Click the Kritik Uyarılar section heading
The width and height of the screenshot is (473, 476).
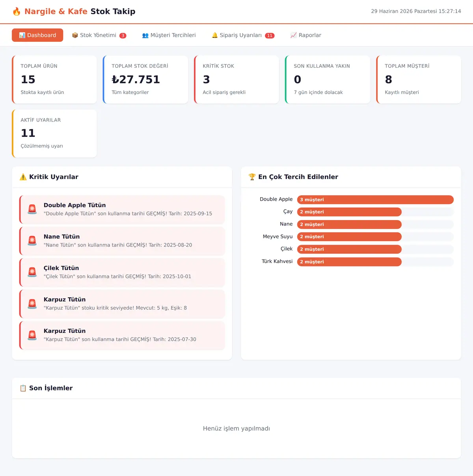pos(54,177)
